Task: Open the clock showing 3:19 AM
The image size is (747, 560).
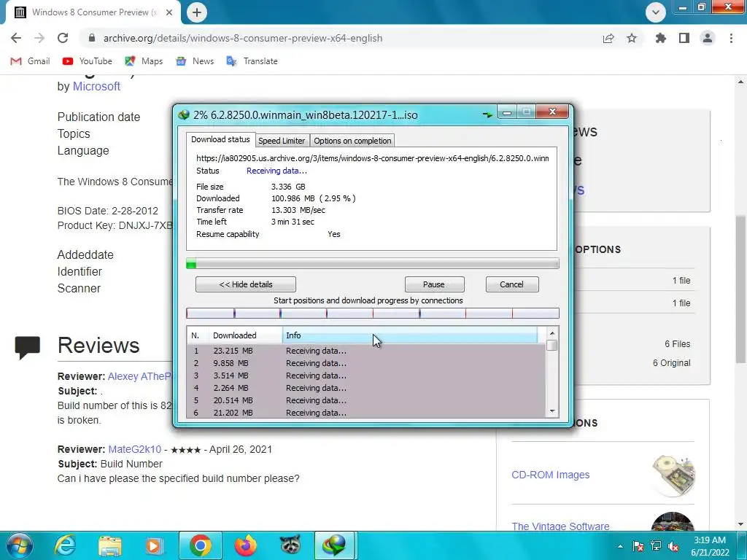Action: click(x=710, y=546)
